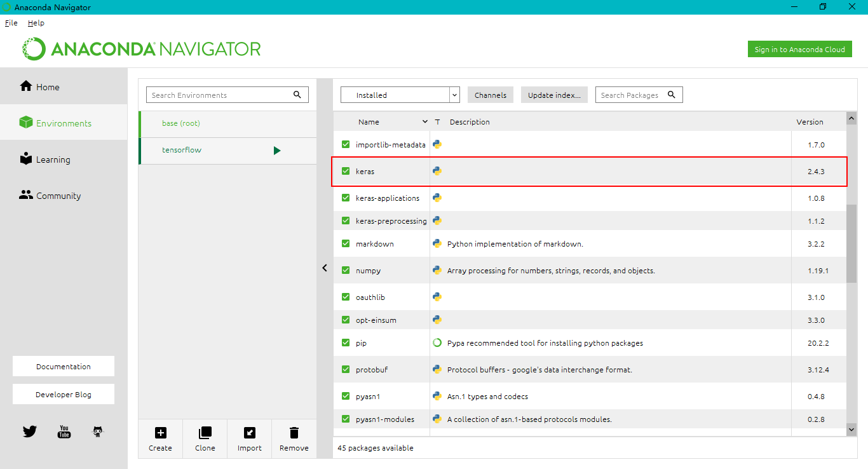
Task: Click the Python icon in keras row
Action: point(437,171)
